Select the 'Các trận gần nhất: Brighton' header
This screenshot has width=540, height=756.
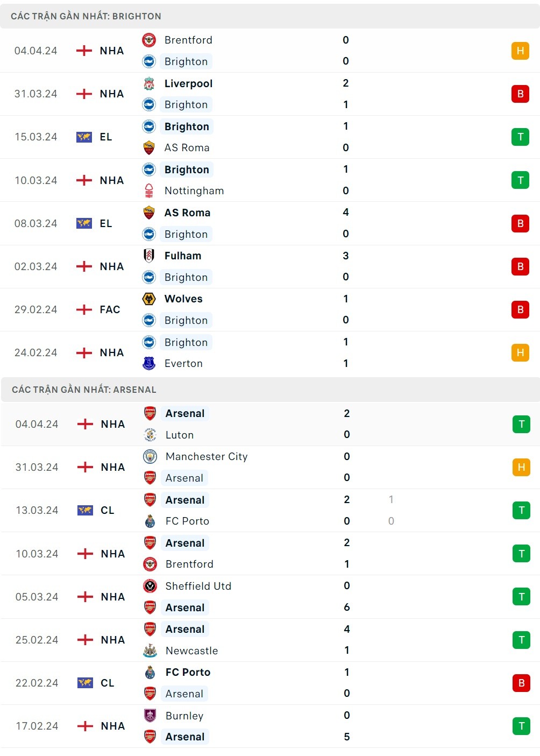86,16
